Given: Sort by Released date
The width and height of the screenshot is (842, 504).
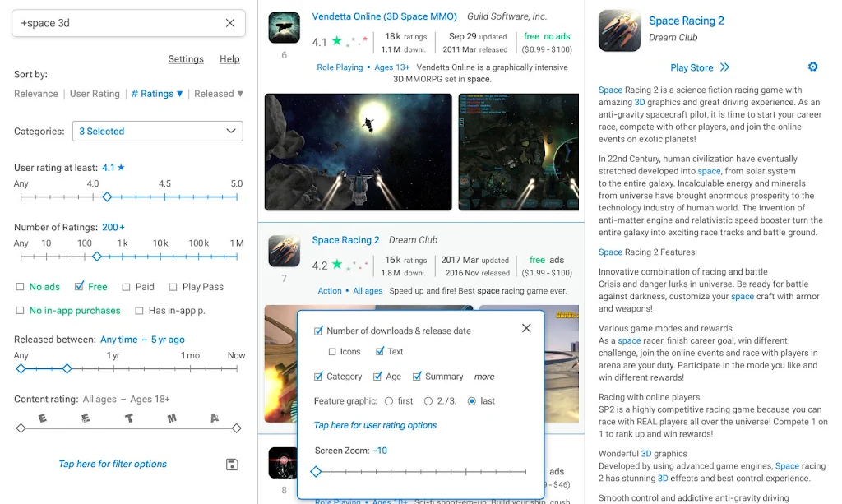Looking at the screenshot, I should pos(218,94).
